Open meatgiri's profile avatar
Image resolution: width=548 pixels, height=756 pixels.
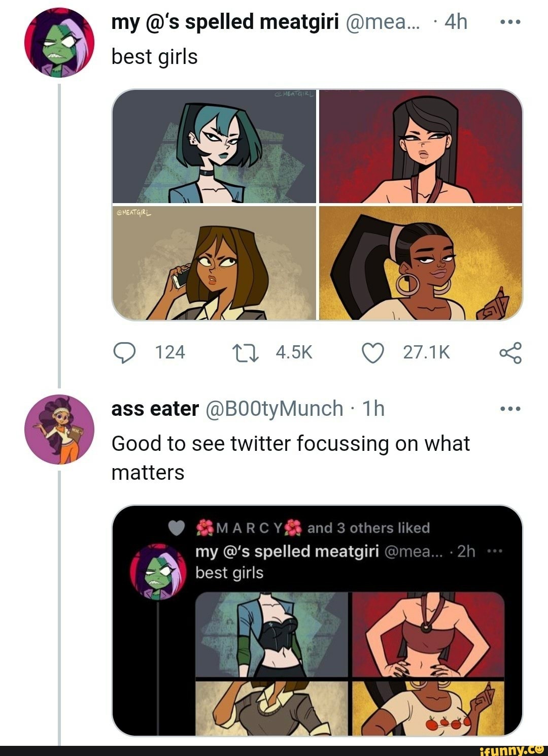point(57,40)
